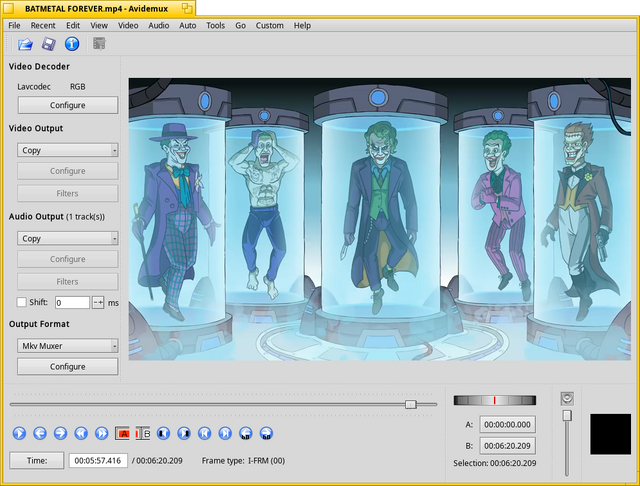Save the video using the floppy icon
Screen dimensions: 640x486
[49, 44]
